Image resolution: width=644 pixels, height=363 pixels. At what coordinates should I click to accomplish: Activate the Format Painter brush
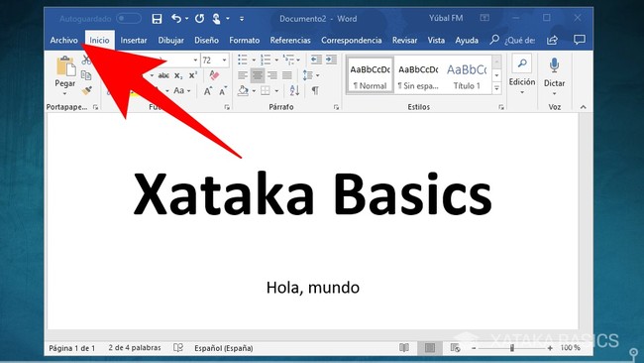[x=86, y=90]
